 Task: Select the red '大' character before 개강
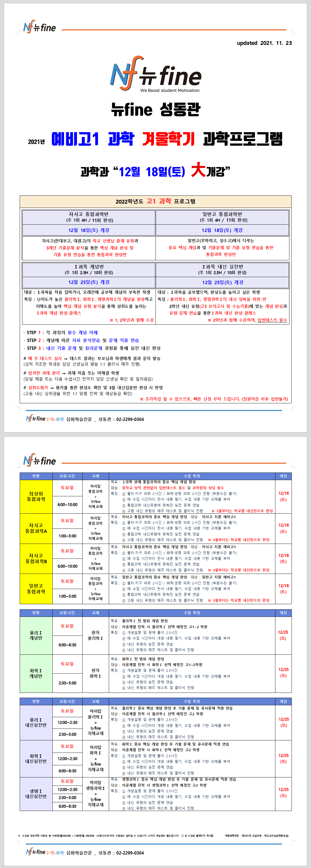point(198,169)
